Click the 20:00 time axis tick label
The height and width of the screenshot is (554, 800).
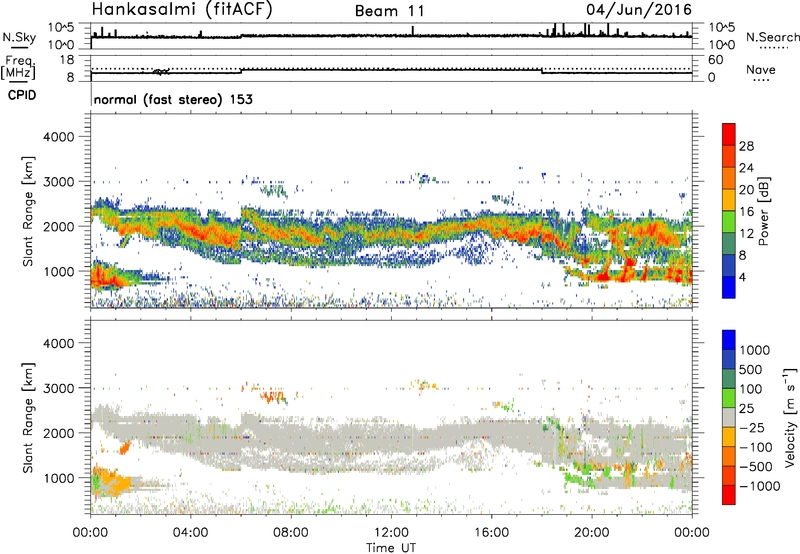pos(591,533)
